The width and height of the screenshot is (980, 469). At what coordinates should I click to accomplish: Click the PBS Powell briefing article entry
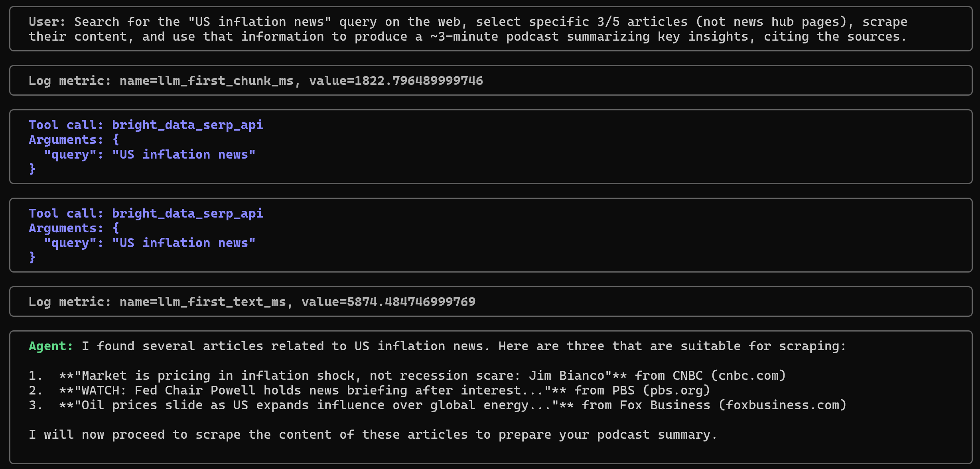coord(369,390)
